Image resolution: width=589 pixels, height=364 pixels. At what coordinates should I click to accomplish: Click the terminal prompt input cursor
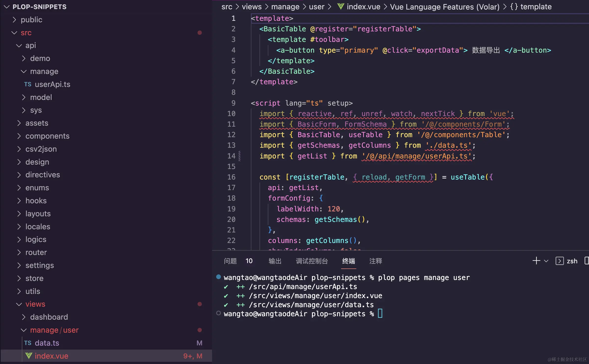click(x=380, y=314)
